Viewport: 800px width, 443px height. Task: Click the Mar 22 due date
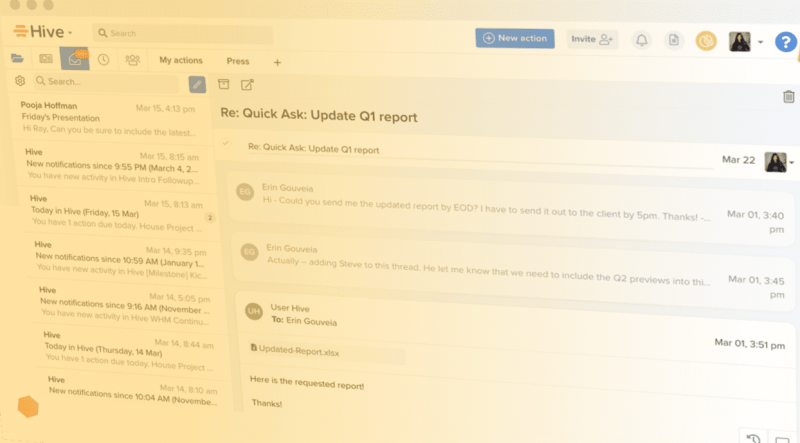(738, 160)
